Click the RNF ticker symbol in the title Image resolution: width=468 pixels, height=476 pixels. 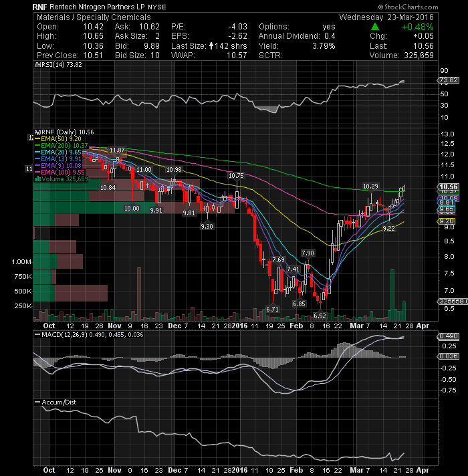pyautogui.click(x=39, y=7)
